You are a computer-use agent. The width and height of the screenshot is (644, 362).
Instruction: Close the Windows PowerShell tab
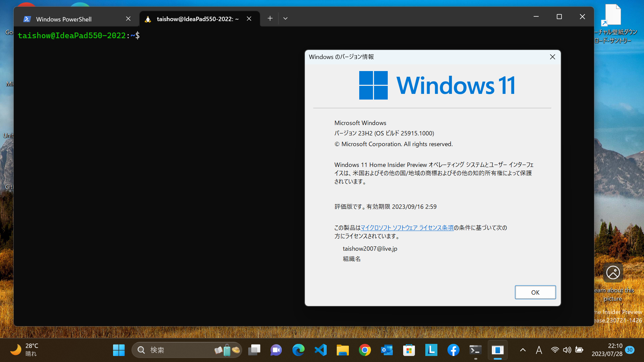point(128,19)
